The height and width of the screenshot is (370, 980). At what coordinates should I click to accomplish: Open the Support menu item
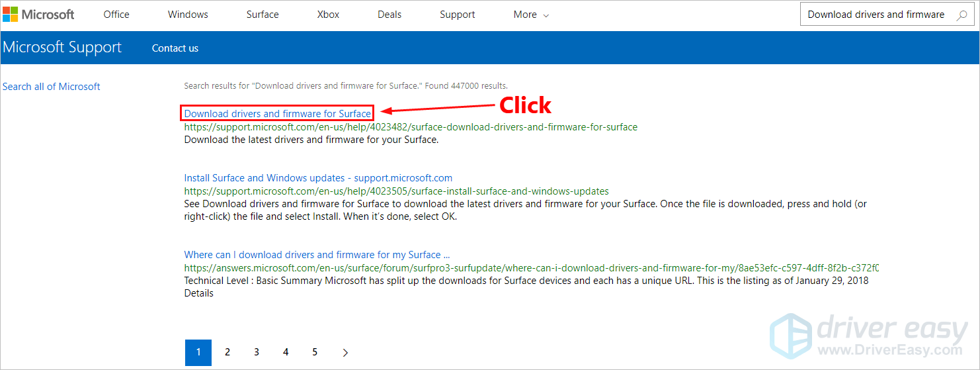(x=458, y=15)
